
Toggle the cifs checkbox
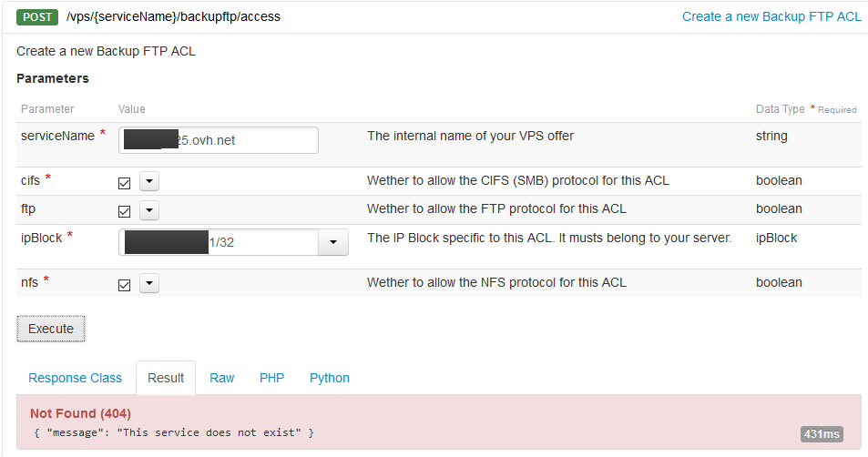(x=125, y=182)
